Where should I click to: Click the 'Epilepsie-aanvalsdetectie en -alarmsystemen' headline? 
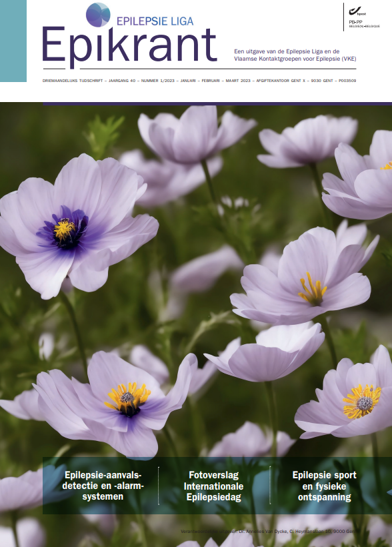103,486
